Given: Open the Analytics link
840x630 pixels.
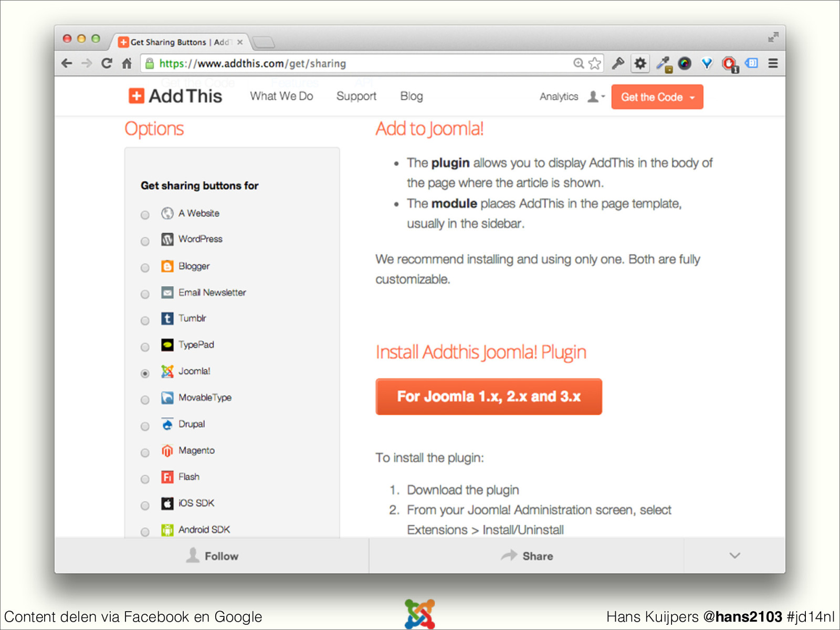Looking at the screenshot, I should 559,97.
